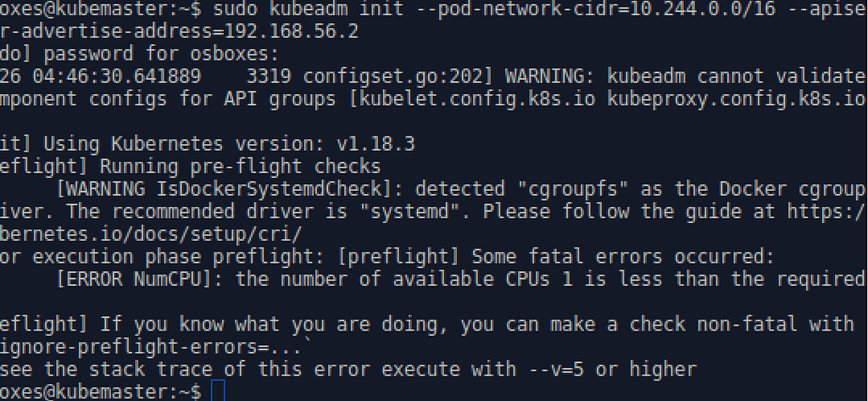The image size is (868, 401).
Task: Click the ignore-preflight-errors=... option text
Action: click(x=151, y=348)
